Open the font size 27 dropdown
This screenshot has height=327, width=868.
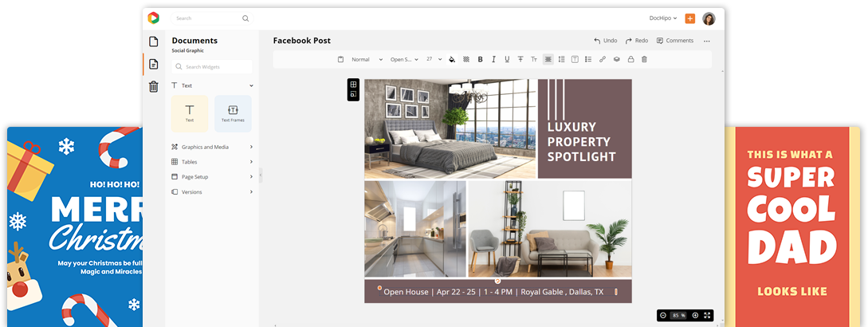[434, 59]
